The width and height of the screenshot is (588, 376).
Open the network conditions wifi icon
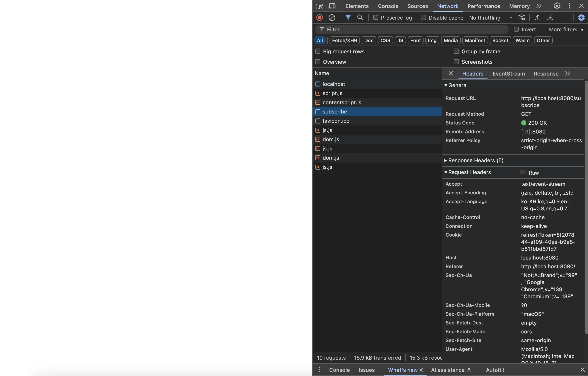click(522, 18)
